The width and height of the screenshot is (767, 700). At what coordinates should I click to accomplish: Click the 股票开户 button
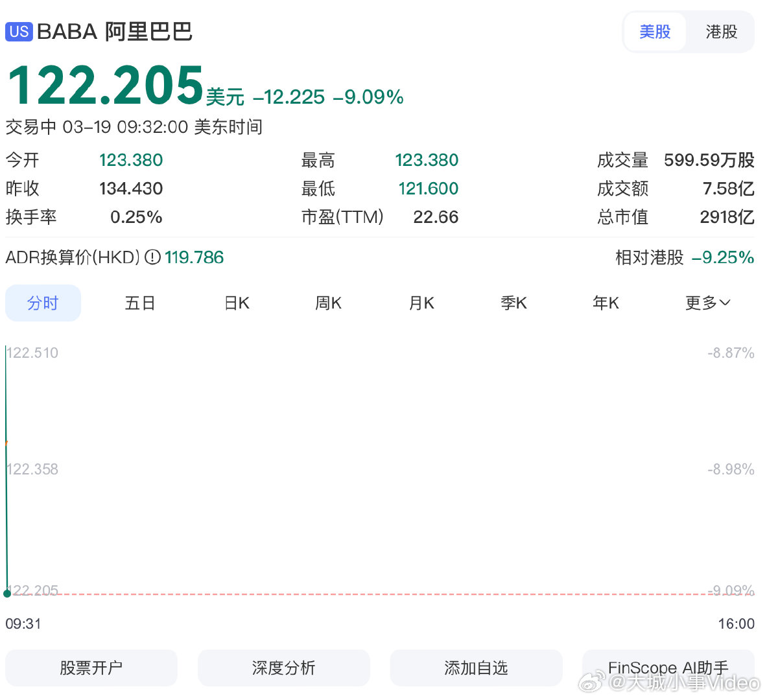click(x=91, y=668)
